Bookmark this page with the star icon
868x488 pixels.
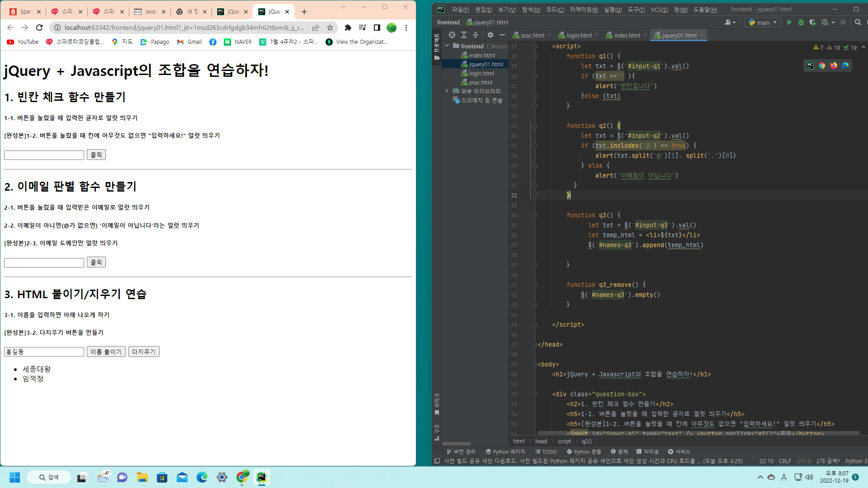(x=330, y=28)
